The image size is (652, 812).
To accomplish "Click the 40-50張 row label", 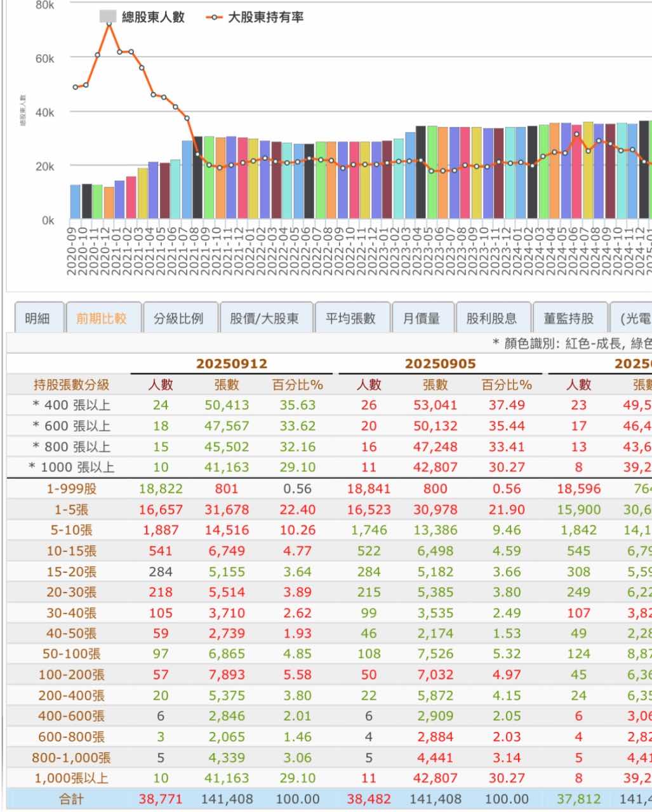I will pos(72,633).
